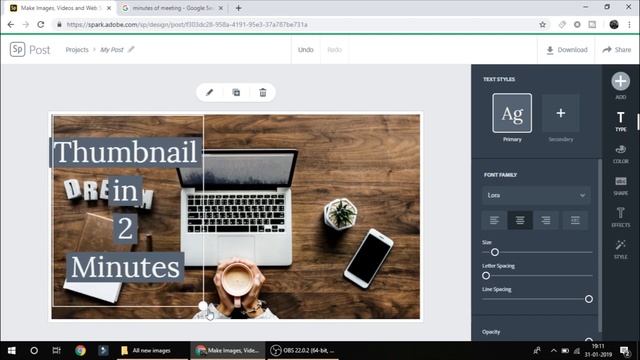The width and height of the screenshot is (640, 360).
Task: Click the taskbar clock
Action: (x=598, y=350)
